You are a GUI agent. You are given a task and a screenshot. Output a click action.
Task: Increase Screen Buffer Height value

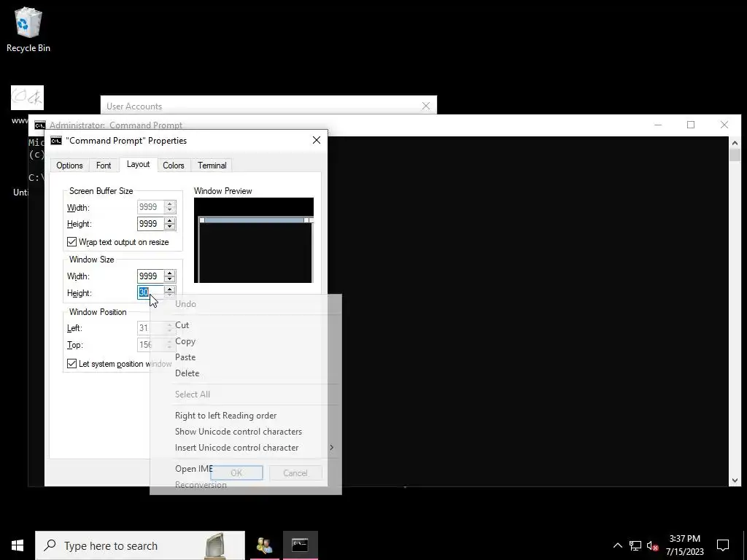pyautogui.click(x=169, y=220)
